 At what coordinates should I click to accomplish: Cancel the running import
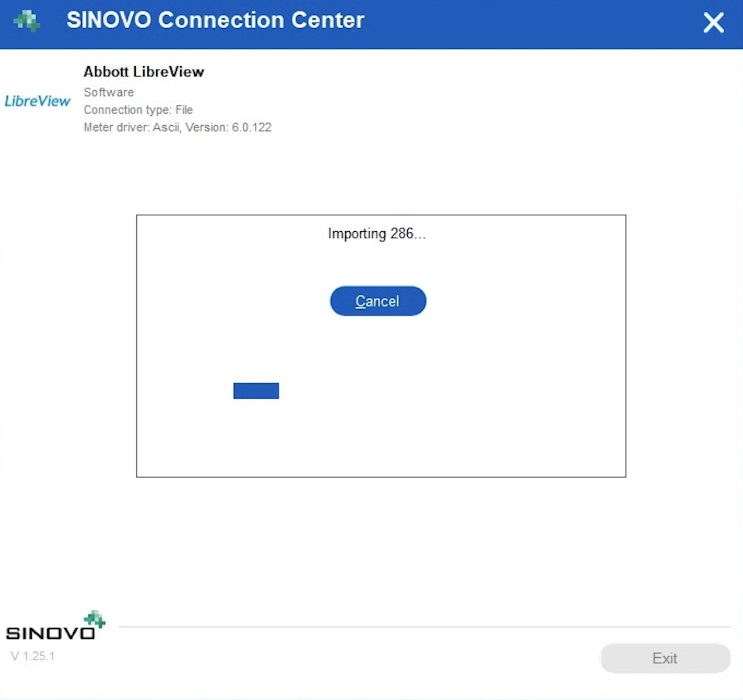pos(378,301)
